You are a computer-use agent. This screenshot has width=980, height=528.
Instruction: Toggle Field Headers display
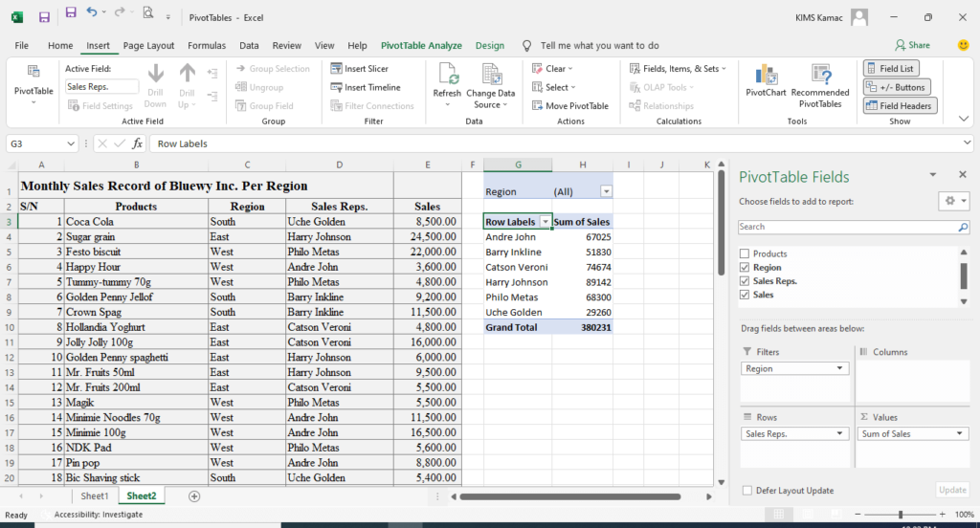coord(900,106)
